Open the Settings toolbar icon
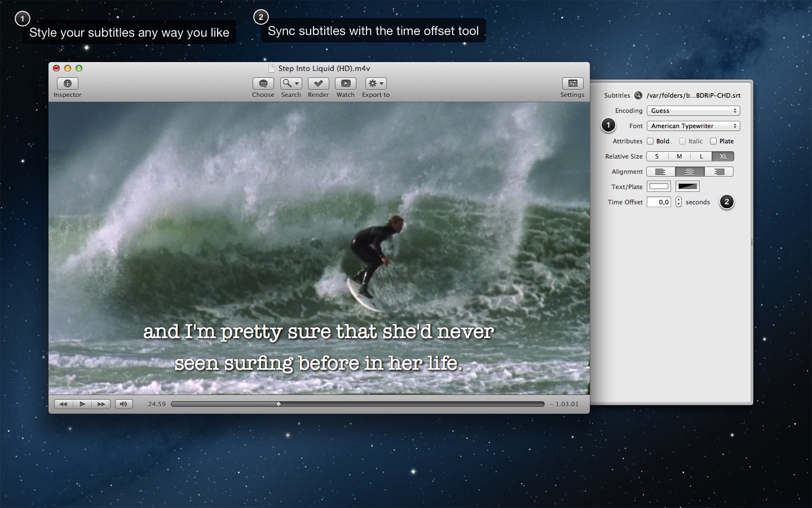812x508 pixels. (x=572, y=84)
